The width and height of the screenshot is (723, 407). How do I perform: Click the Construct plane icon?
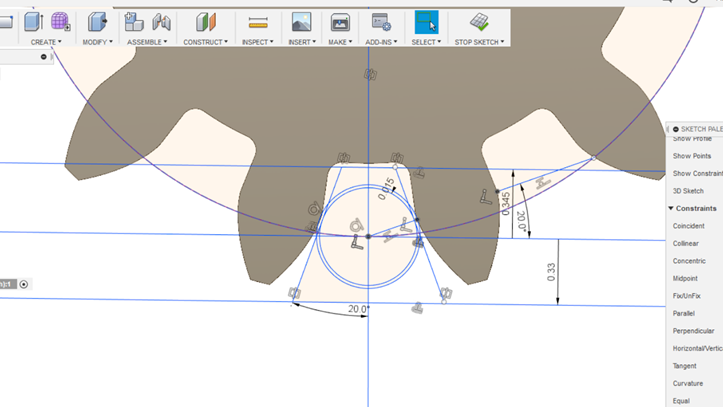(x=206, y=22)
